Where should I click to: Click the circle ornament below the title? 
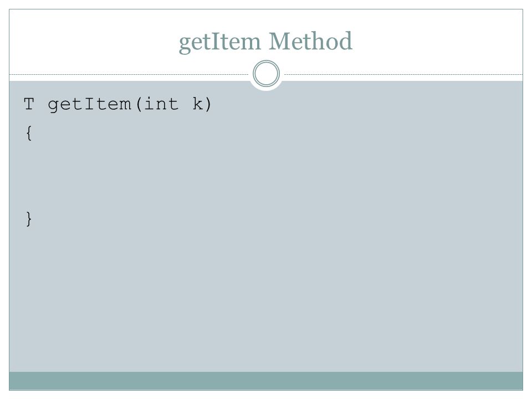point(267,73)
